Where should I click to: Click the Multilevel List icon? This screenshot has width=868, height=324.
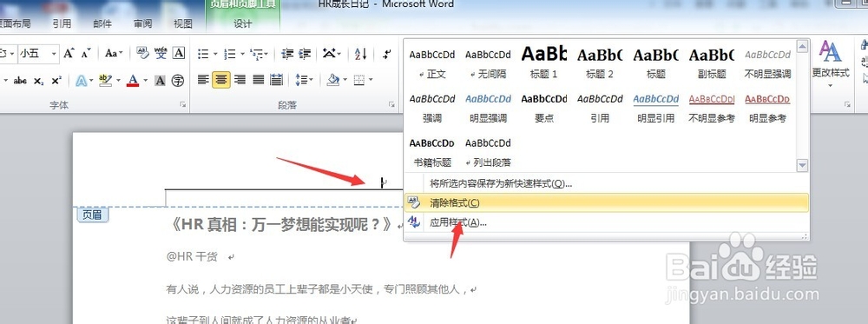256,54
